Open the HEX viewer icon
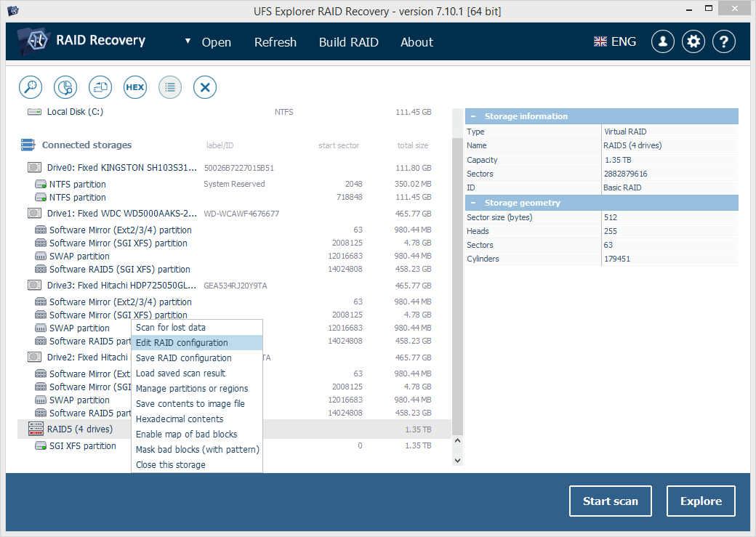This screenshot has width=756, height=537. [135, 87]
